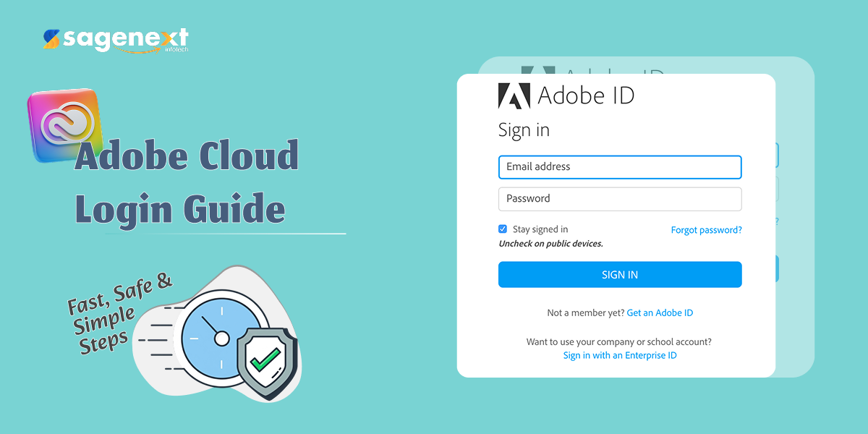Follow the Get an Adobe ID link

[x=660, y=312]
